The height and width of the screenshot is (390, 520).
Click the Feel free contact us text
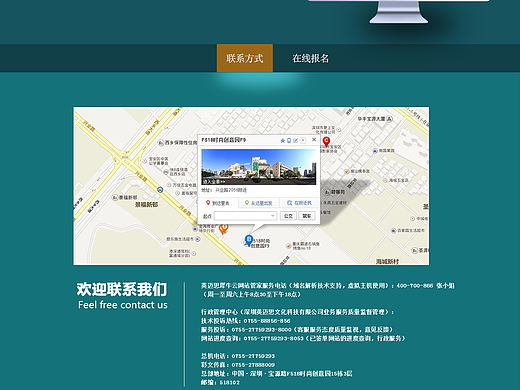tap(123, 305)
